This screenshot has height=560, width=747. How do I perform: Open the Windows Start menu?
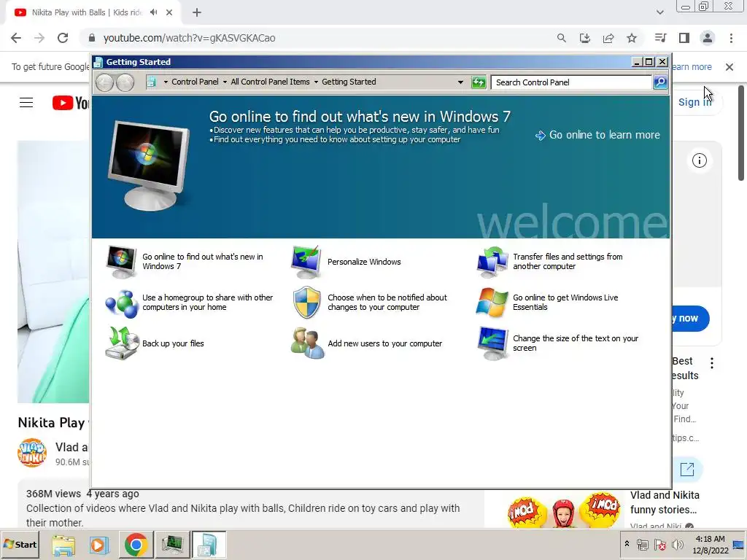click(x=20, y=544)
